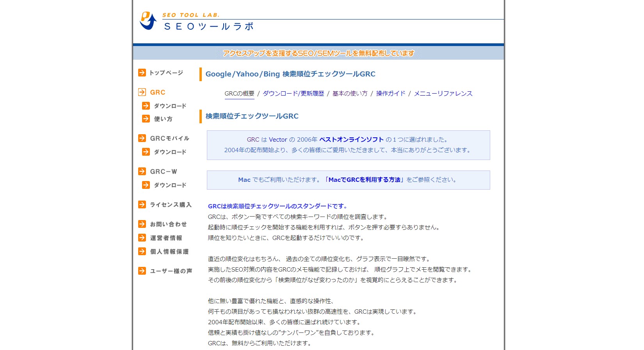
Task: Click orange arrow icon beside GRC
Action: (142, 92)
